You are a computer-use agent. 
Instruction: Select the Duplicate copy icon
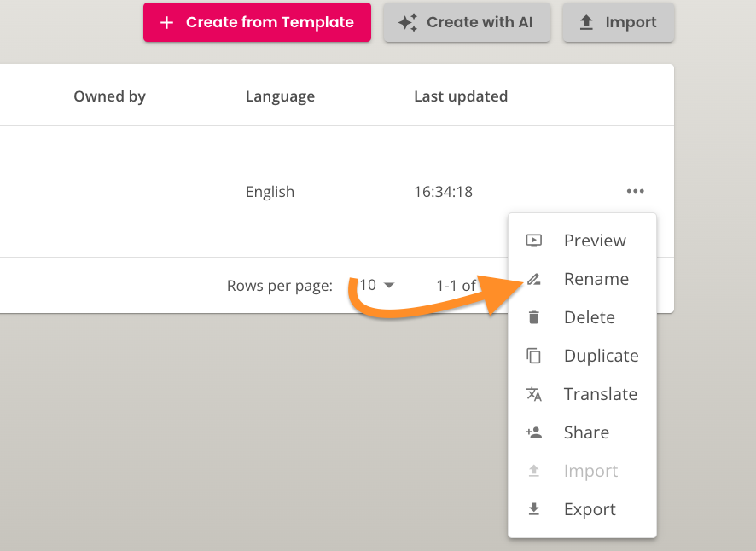535,356
